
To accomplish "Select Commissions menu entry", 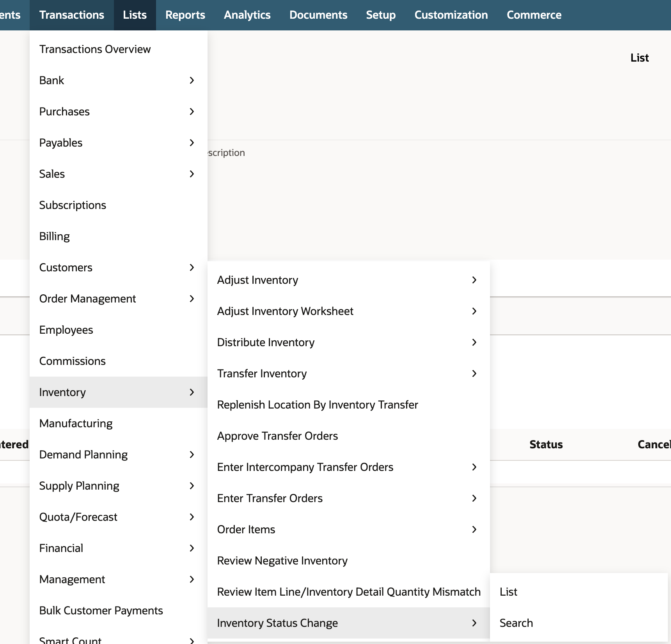I will [x=119, y=361].
